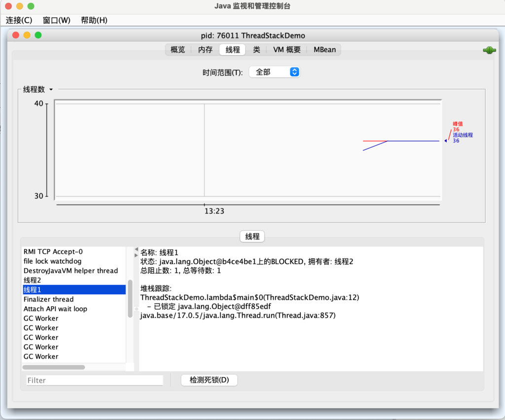Click the Thread.run(Thread.java:857) stack line
The height and width of the screenshot is (420, 505).
(x=238, y=315)
